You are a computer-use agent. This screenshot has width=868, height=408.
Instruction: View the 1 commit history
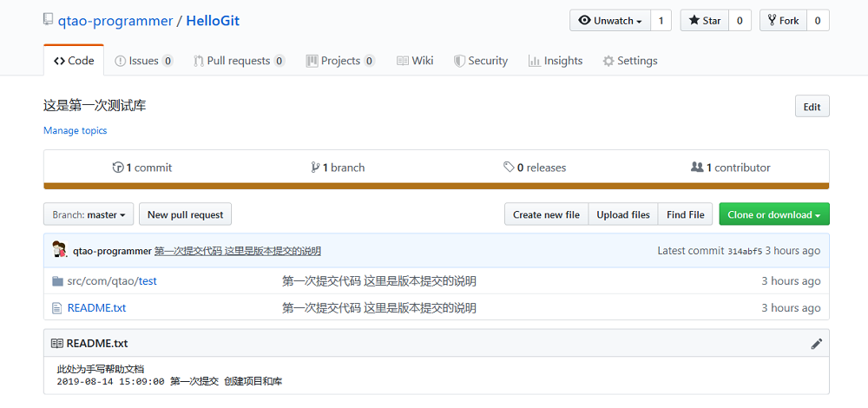tap(142, 168)
